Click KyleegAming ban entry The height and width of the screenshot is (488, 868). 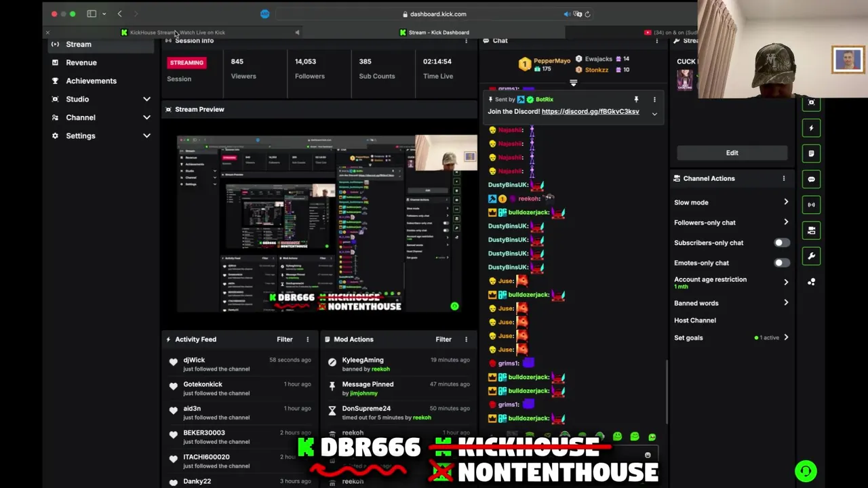click(399, 364)
